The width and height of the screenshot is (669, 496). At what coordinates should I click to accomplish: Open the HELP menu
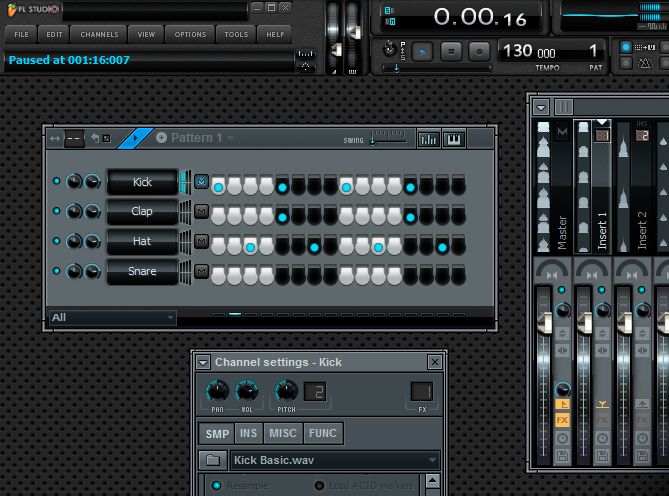pos(275,35)
